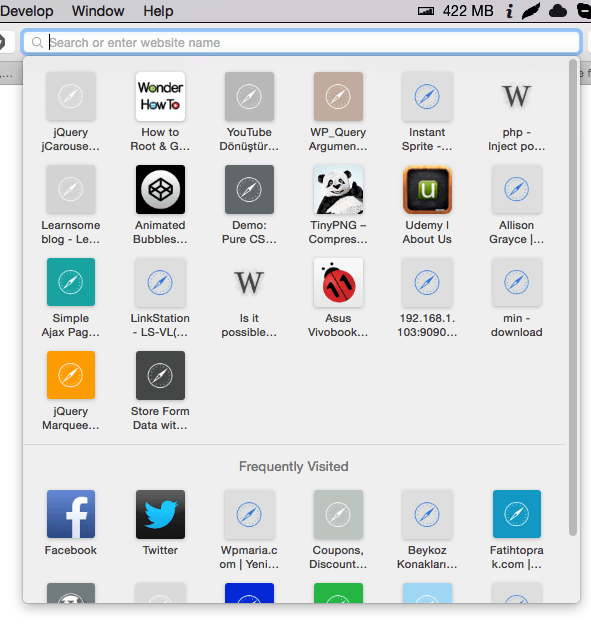Viewport: 591px width, 638px height.
Task: Open the 'Is it possible…' bookmark
Action: pyautogui.click(x=249, y=282)
